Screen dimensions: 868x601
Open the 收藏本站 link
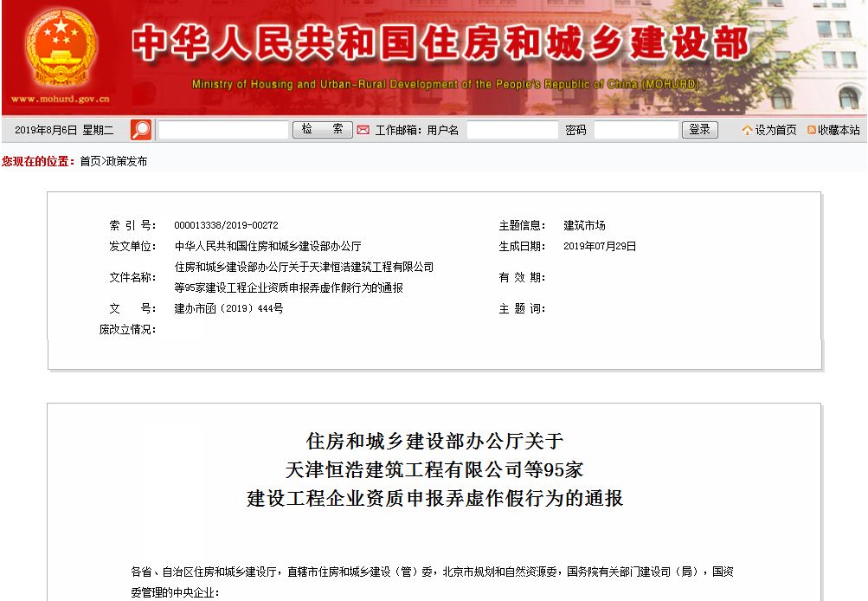tap(839, 130)
